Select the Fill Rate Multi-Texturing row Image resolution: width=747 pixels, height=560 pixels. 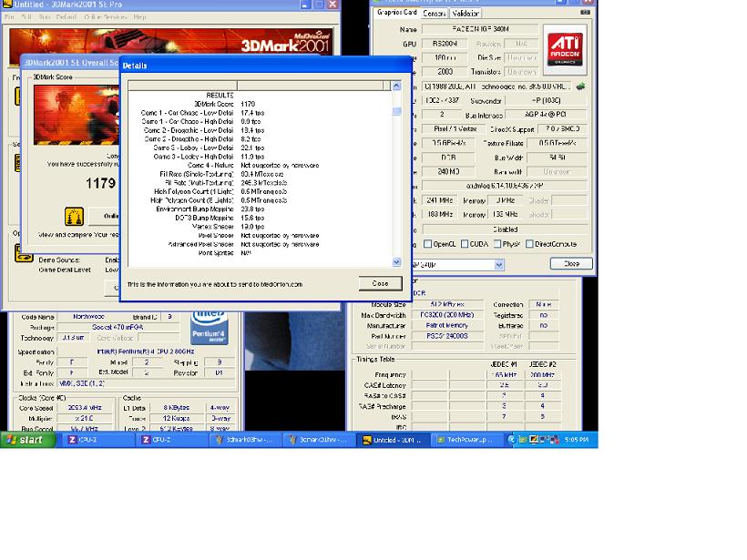click(260, 183)
